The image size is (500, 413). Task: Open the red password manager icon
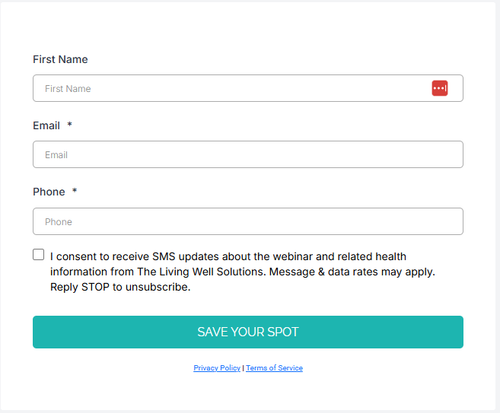(x=440, y=88)
